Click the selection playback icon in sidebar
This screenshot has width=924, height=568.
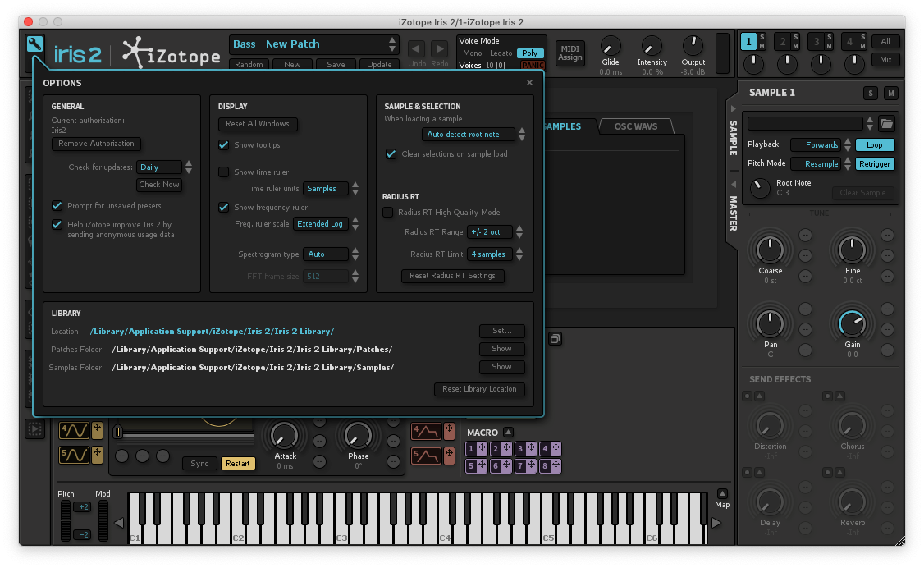tap(34, 429)
